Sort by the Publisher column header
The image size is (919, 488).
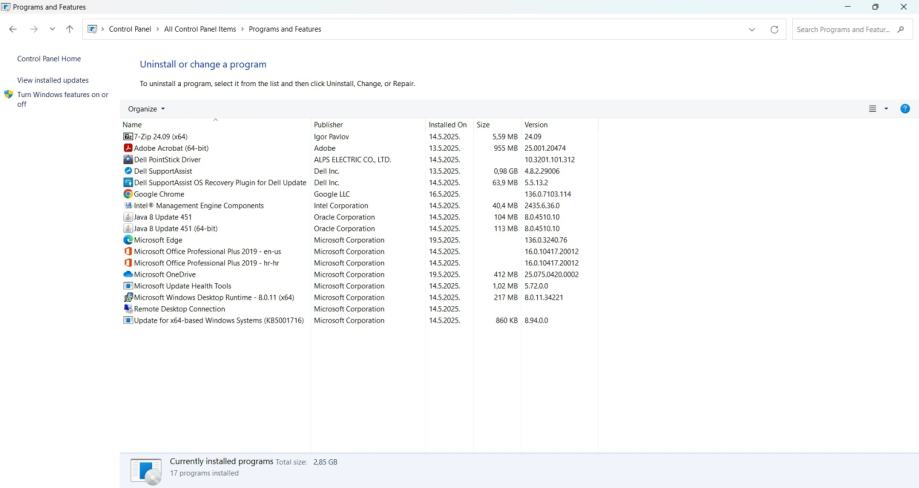[x=367, y=125]
